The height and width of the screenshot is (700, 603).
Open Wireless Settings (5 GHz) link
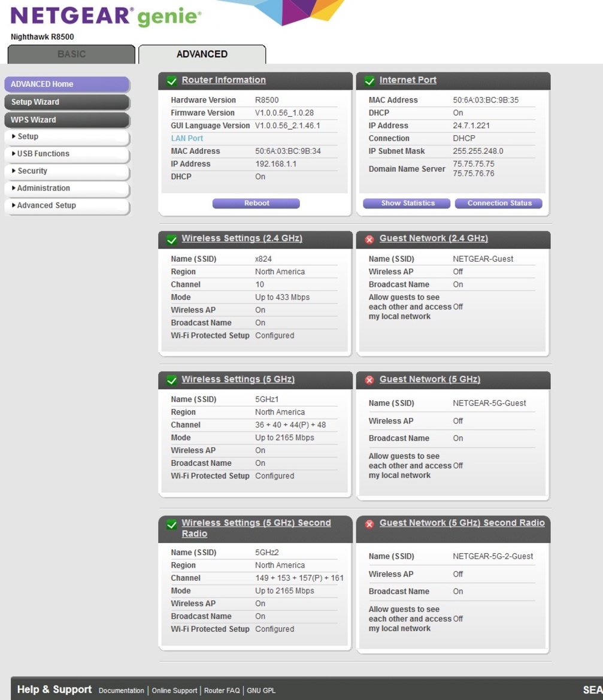[238, 379]
